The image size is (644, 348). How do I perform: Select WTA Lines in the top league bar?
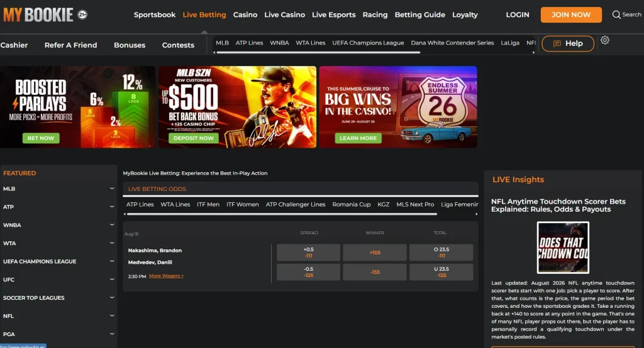click(x=311, y=43)
